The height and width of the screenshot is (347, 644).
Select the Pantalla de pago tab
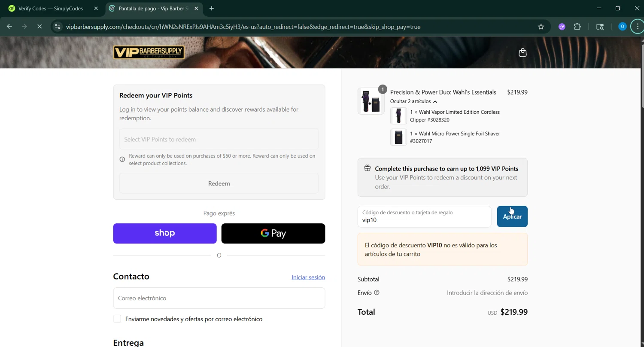154,8
